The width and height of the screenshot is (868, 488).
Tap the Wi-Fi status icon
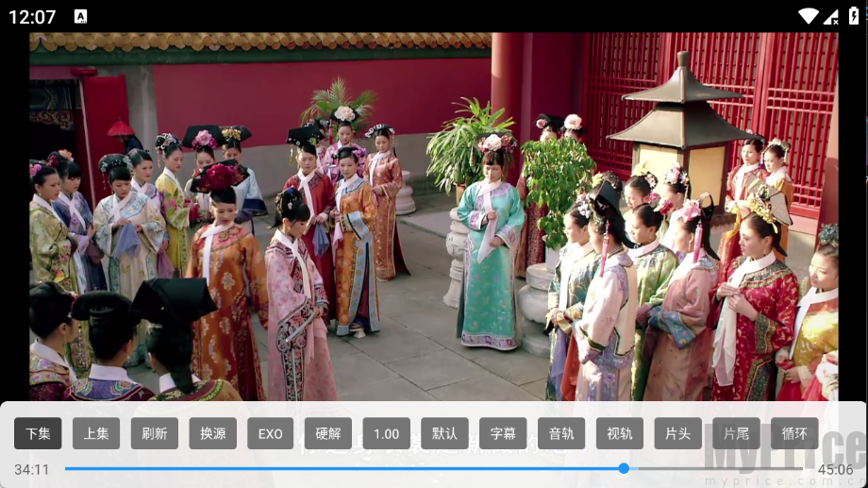(x=809, y=17)
